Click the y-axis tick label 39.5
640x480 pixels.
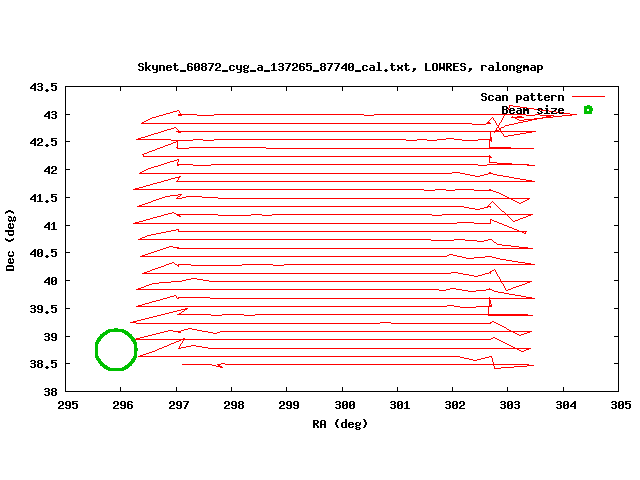(x=44, y=309)
